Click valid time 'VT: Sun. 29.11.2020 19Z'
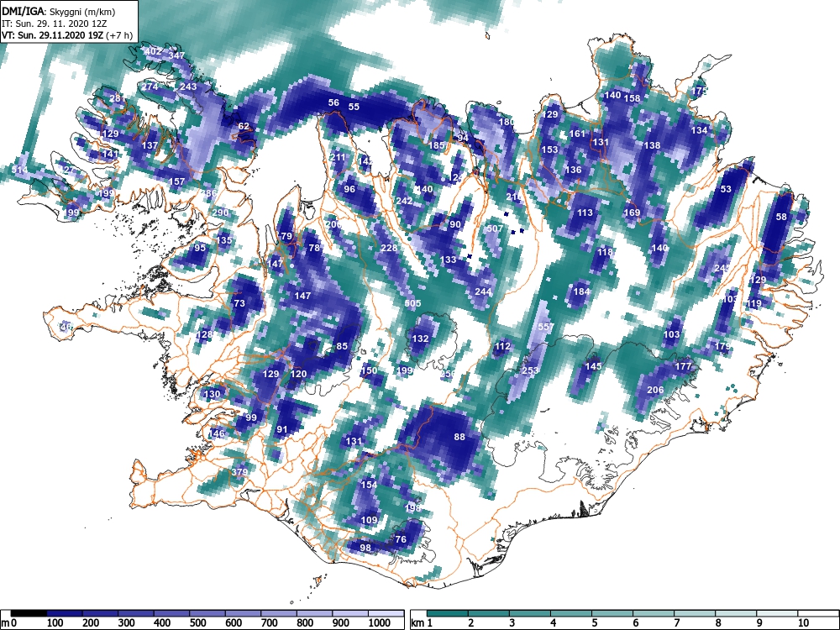The height and width of the screenshot is (630, 840). (53, 36)
